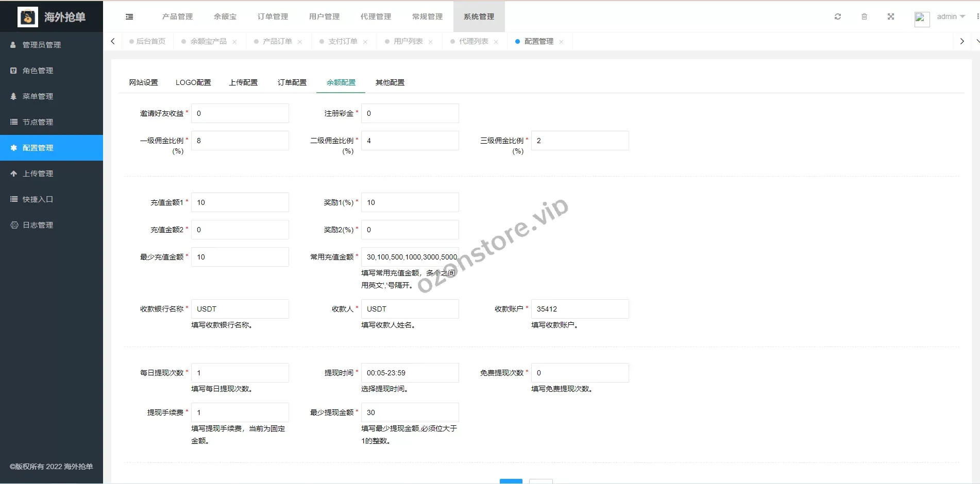Click the 提现时间 time range field
Image resolution: width=980 pixels, height=484 pixels.
tap(410, 372)
